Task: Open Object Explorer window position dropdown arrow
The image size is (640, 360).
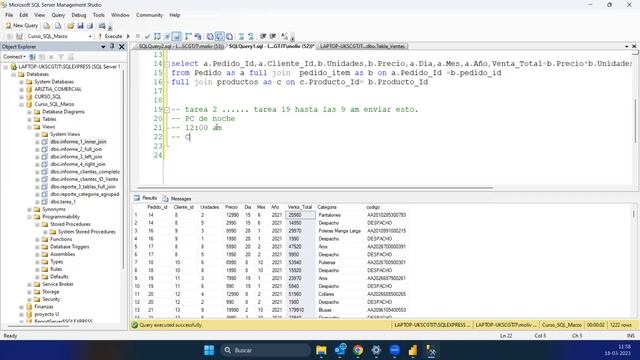Action: 103,47
